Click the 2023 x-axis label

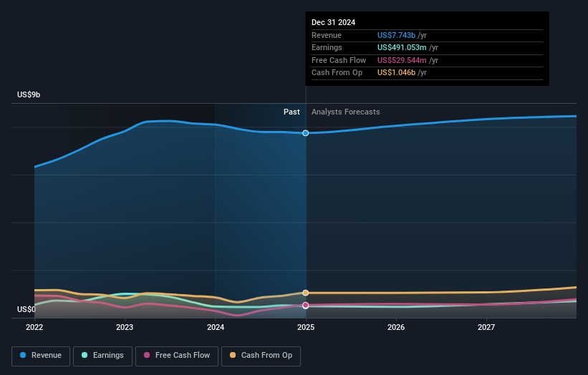click(x=125, y=327)
